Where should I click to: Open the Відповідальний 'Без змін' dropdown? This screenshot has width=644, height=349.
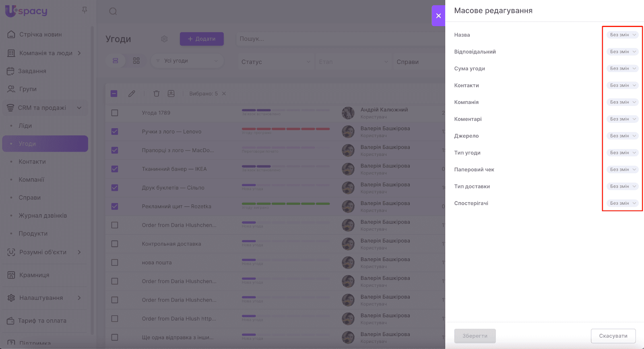pyautogui.click(x=622, y=52)
